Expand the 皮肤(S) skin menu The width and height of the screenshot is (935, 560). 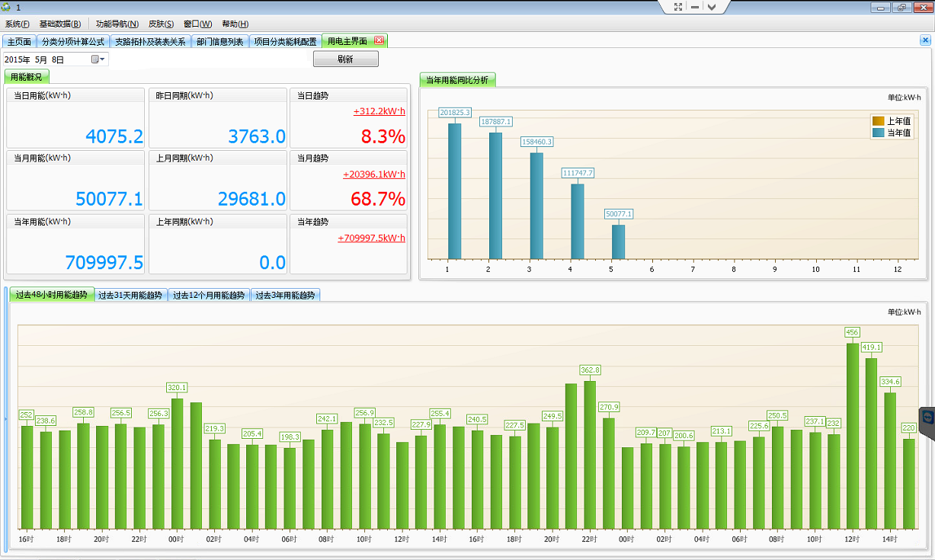[161, 24]
